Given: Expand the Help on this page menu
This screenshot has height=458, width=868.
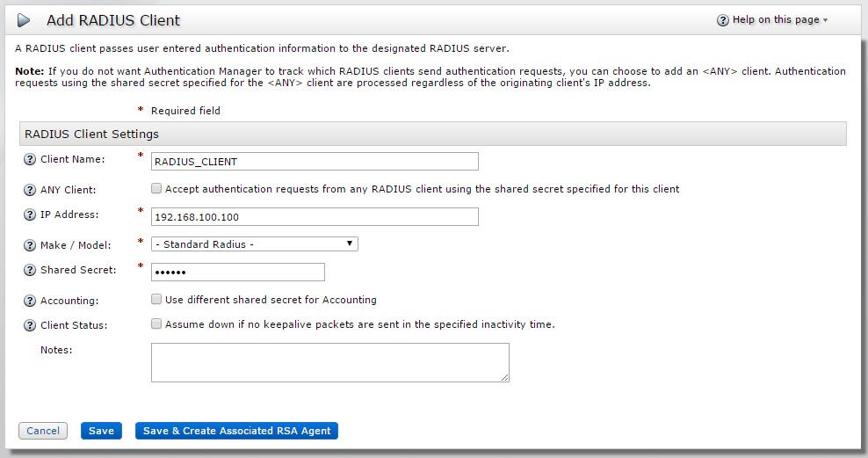Looking at the screenshot, I should point(773,20).
